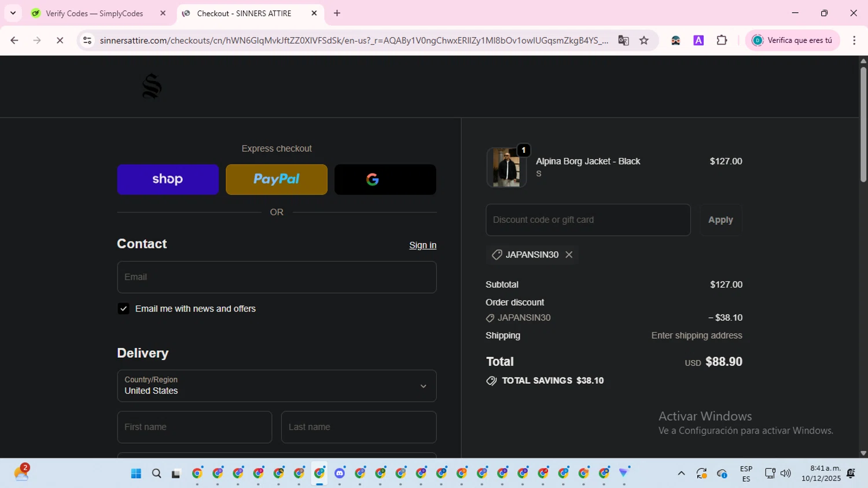
Task: Click the Discount code or gift card field
Action: 588,220
